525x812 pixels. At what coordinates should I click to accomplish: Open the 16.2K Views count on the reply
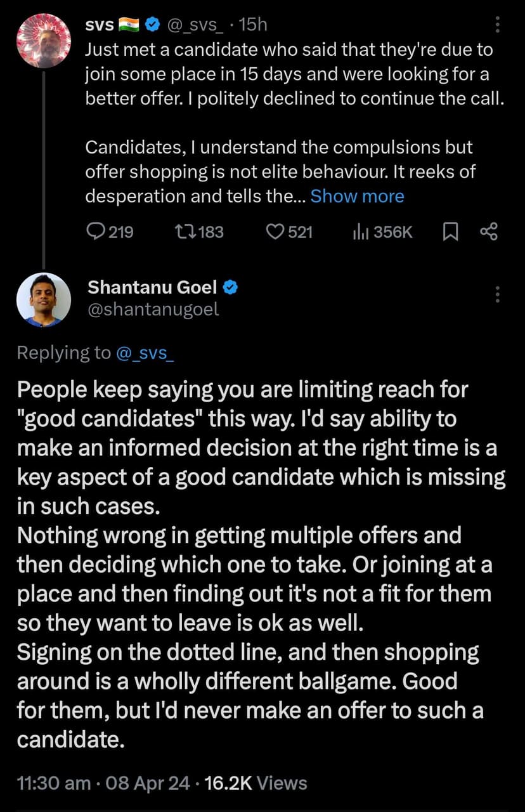pos(256,783)
